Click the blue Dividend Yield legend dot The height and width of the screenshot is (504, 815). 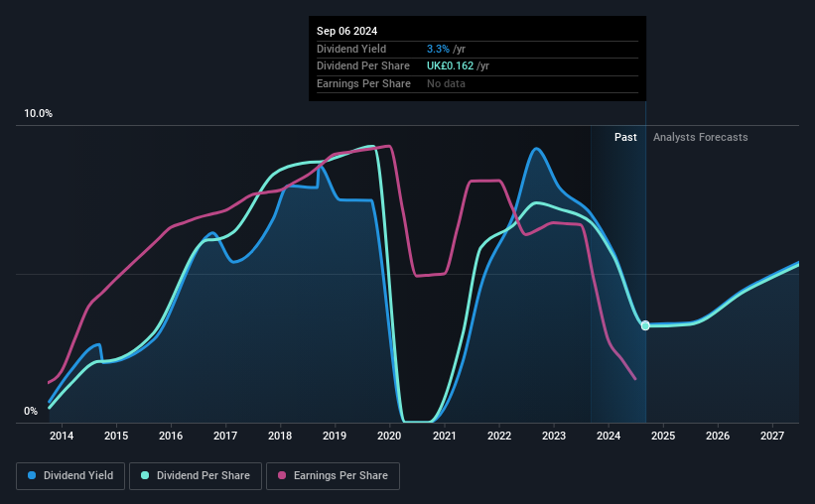click(32, 475)
